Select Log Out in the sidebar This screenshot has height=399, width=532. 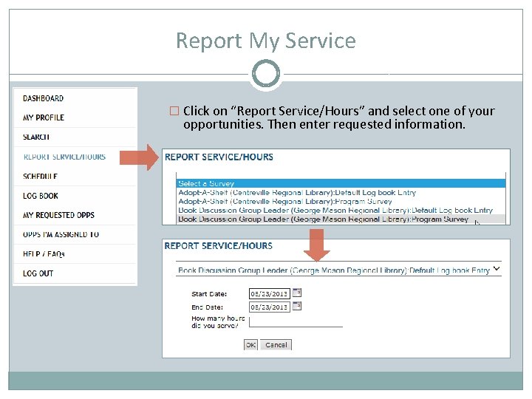38,273
